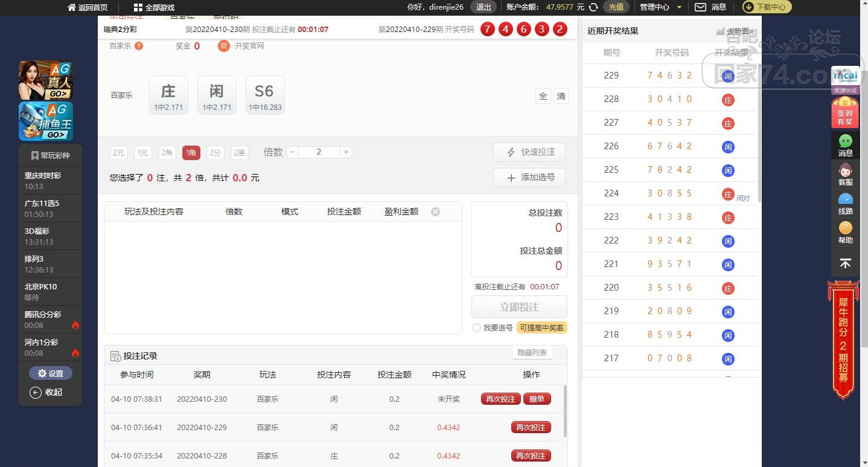Select 河内1分彩 in the sidebar
Image resolution: width=868 pixels, height=467 pixels.
click(50, 347)
